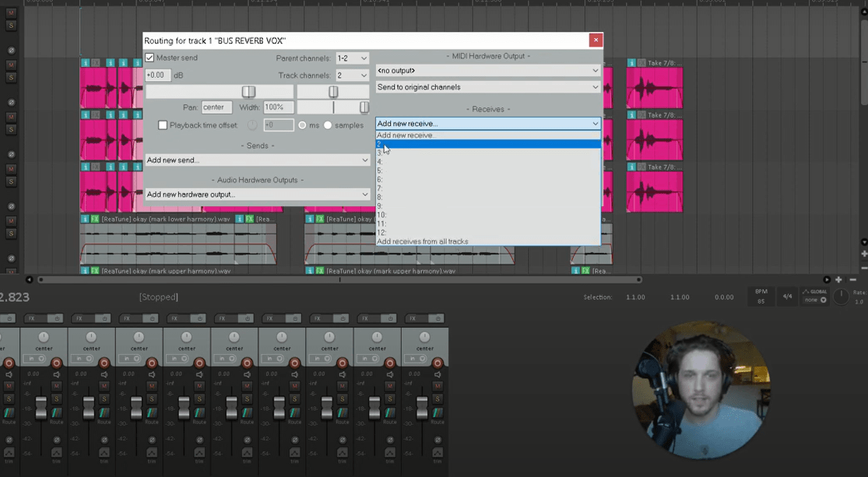Select the samples radio button
Viewport: 868px width, 477px height.
pos(328,125)
